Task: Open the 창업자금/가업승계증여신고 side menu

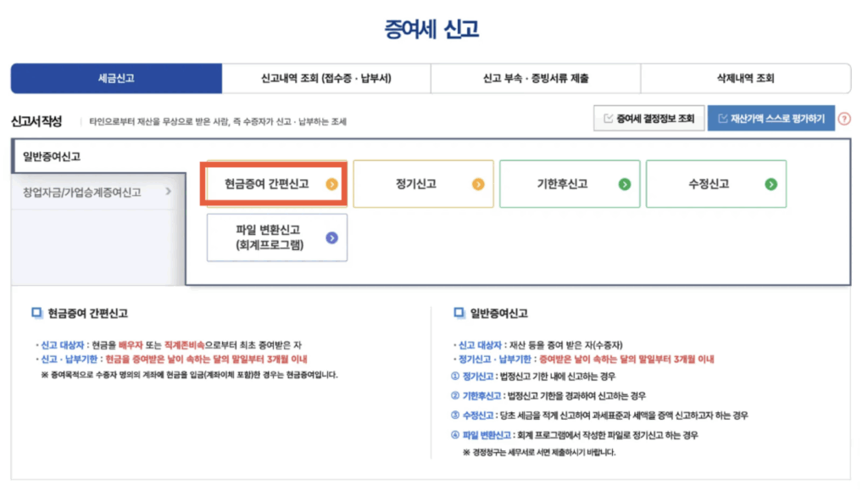Action: pos(82,192)
